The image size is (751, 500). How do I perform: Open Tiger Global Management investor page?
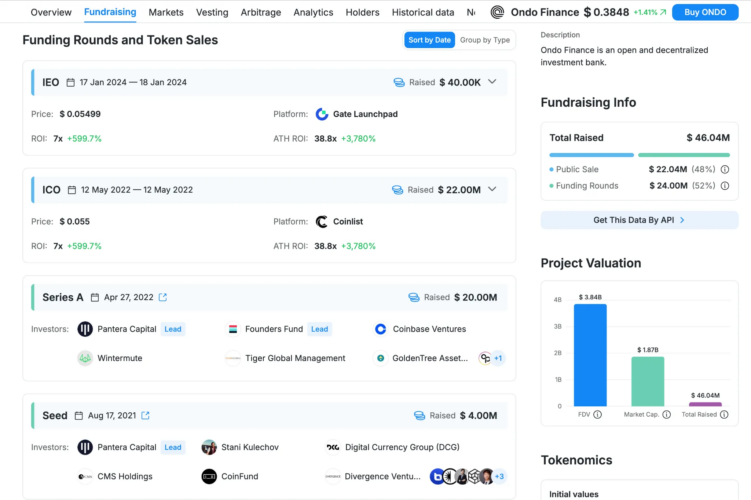coord(295,358)
